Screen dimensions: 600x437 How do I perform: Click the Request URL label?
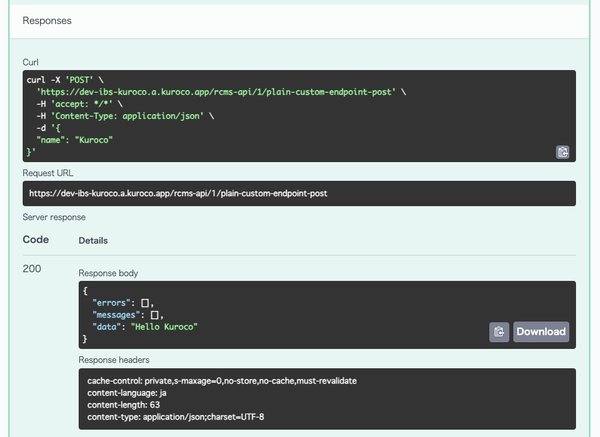tap(48, 173)
